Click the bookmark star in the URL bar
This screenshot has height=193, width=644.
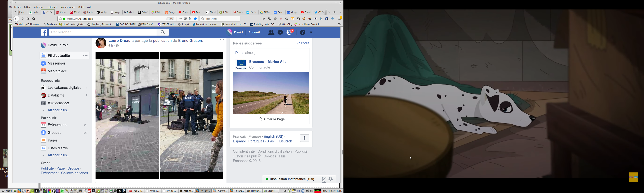[x=196, y=19]
